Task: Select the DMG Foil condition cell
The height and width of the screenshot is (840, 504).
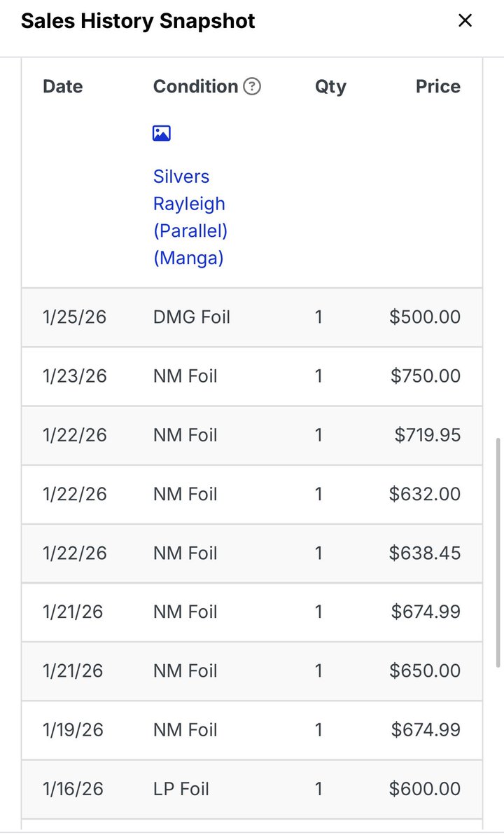Action: pos(191,317)
